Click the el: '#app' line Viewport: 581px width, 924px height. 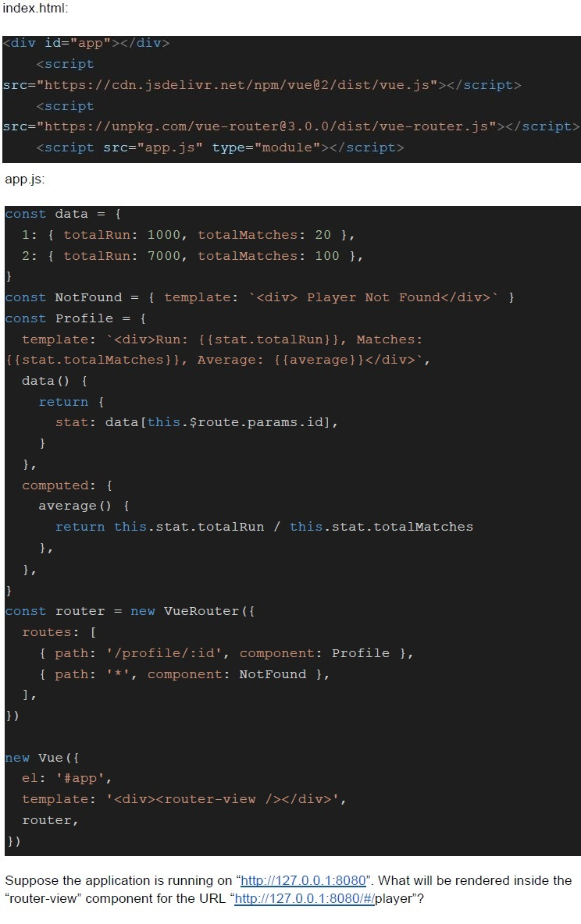click(x=66, y=778)
